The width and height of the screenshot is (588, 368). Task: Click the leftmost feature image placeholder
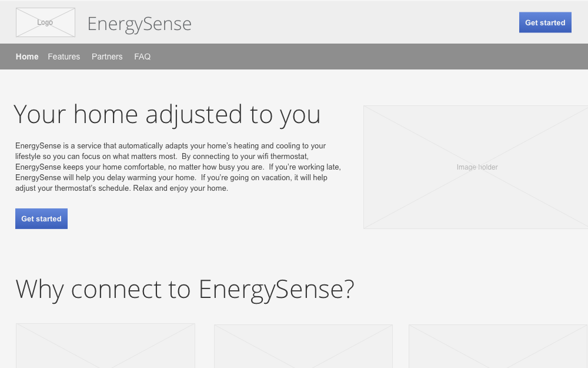point(105,346)
